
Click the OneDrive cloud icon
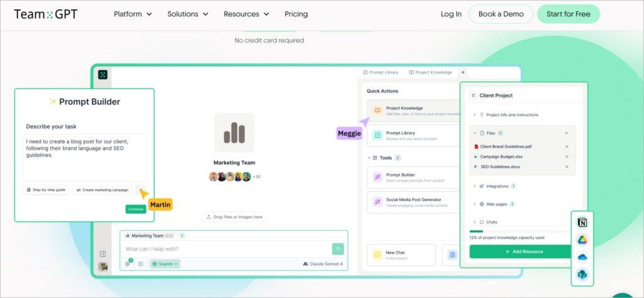click(582, 257)
